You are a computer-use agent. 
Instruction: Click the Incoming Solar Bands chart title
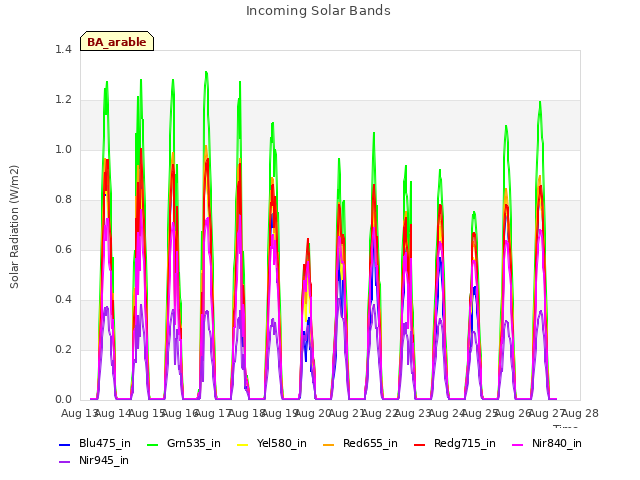[318, 11]
